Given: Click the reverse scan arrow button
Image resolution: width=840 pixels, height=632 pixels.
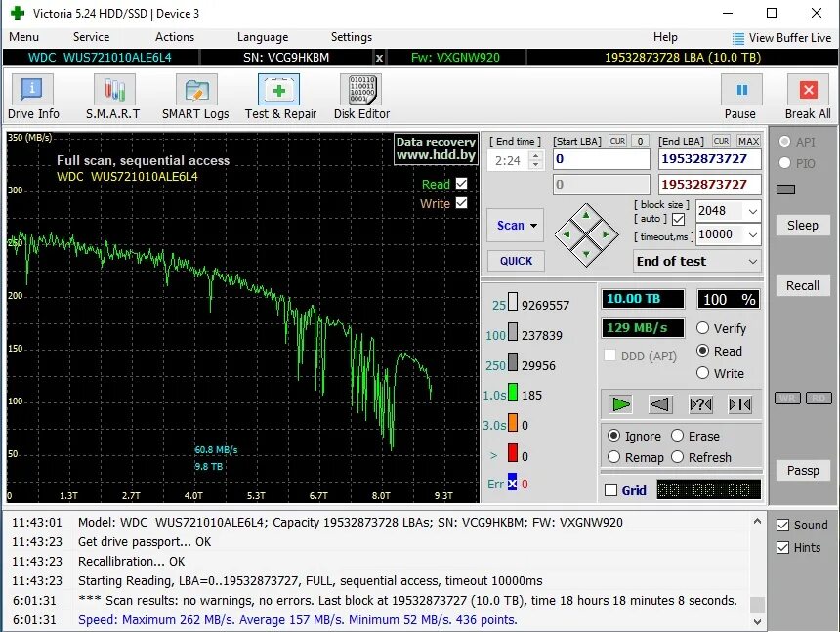Looking at the screenshot, I should (x=660, y=404).
